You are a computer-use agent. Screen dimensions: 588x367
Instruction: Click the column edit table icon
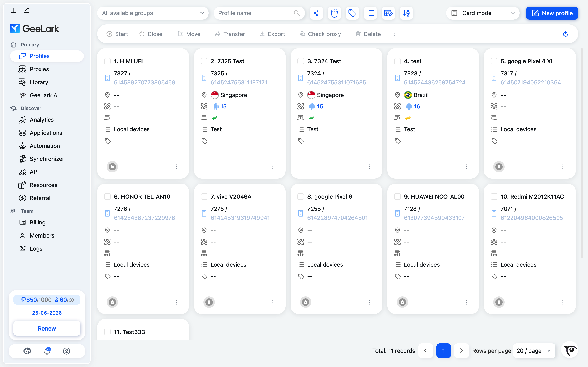pos(388,13)
